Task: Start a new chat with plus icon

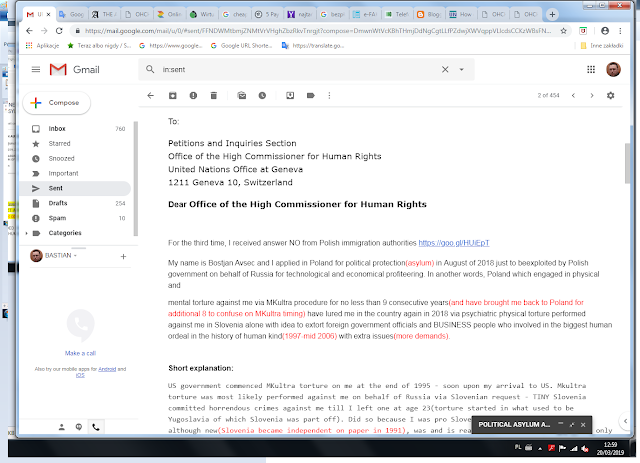Action: tap(123, 256)
